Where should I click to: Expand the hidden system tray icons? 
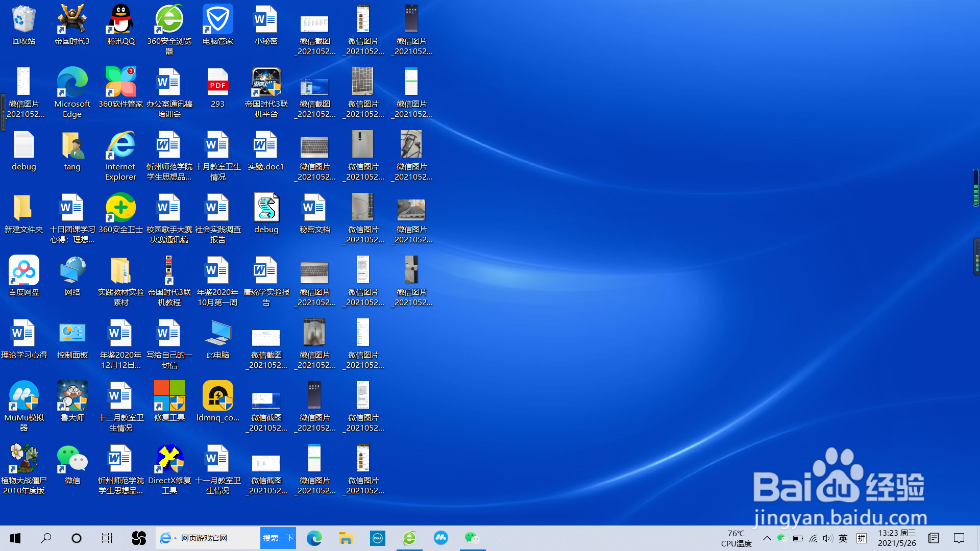[x=767, y=538]
